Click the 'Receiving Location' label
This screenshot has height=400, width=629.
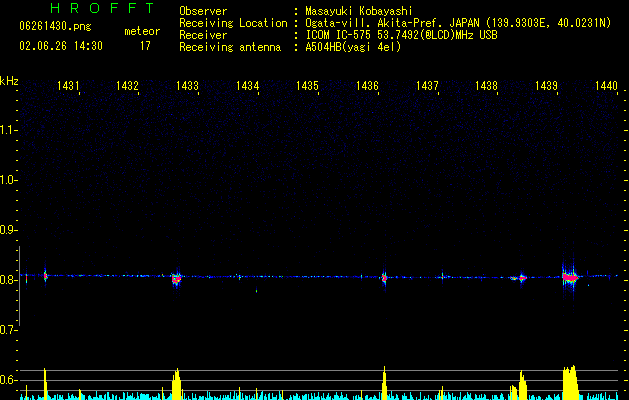tap(233, 23)
